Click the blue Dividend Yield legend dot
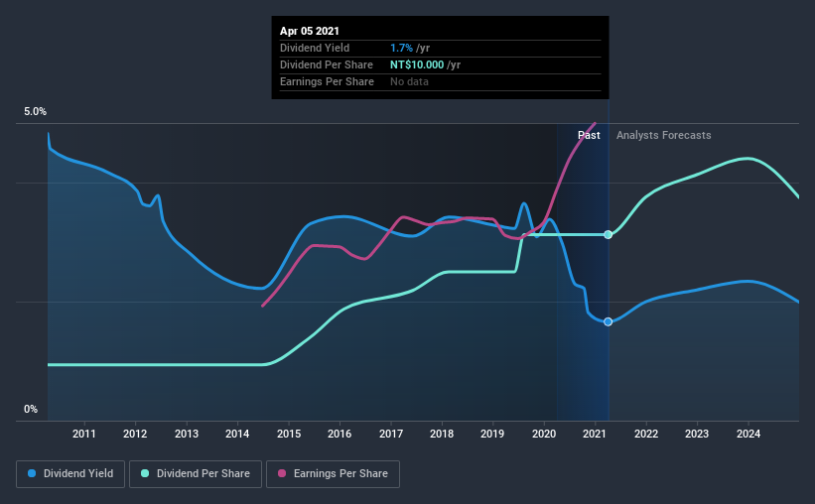The image size is (815, 504). (32, 473)
